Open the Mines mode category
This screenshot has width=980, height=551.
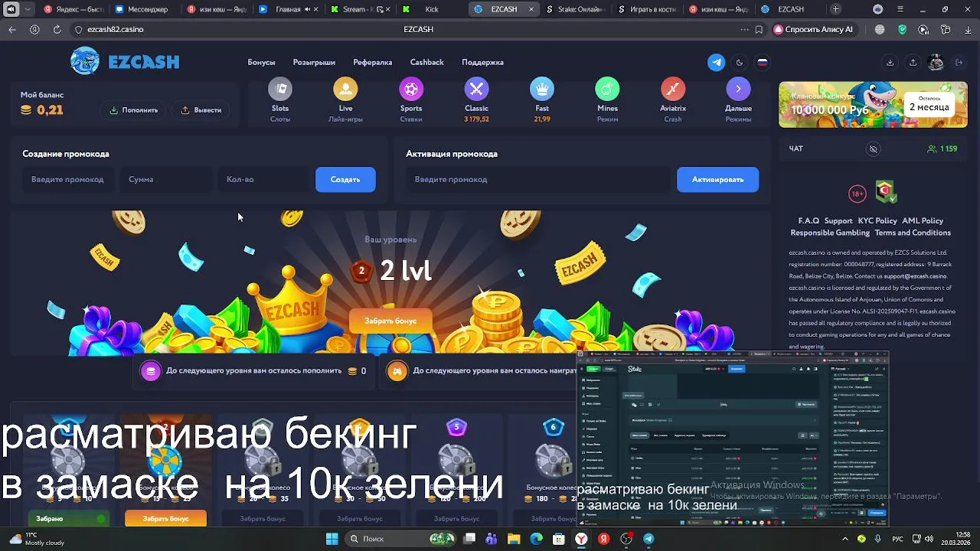[x=607, y=100]
